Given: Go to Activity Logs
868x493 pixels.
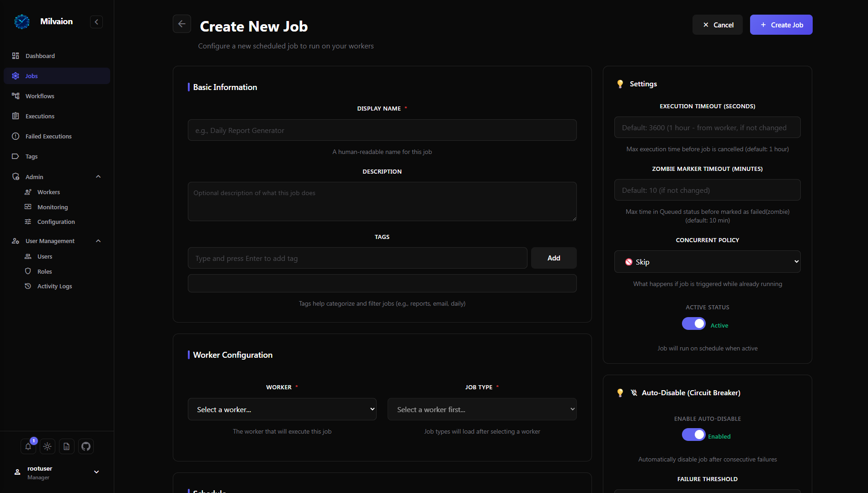Looking at the screenshot, I should (54, 286).
